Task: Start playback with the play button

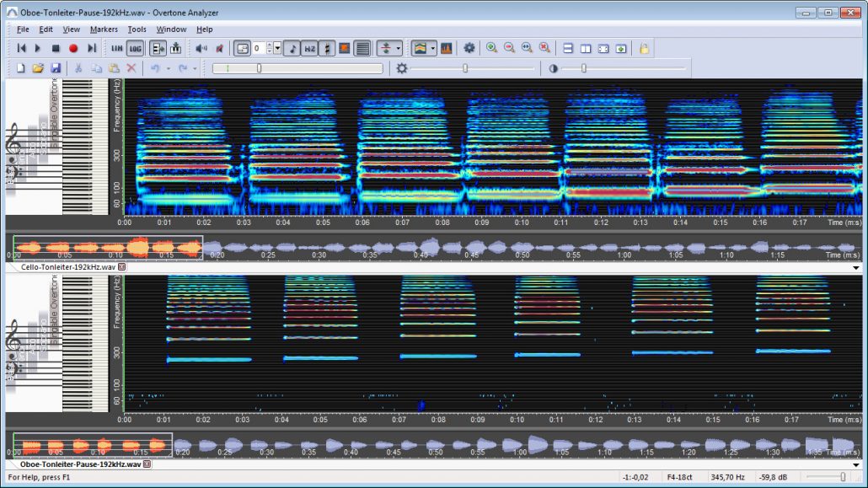Action: point(38,48)
